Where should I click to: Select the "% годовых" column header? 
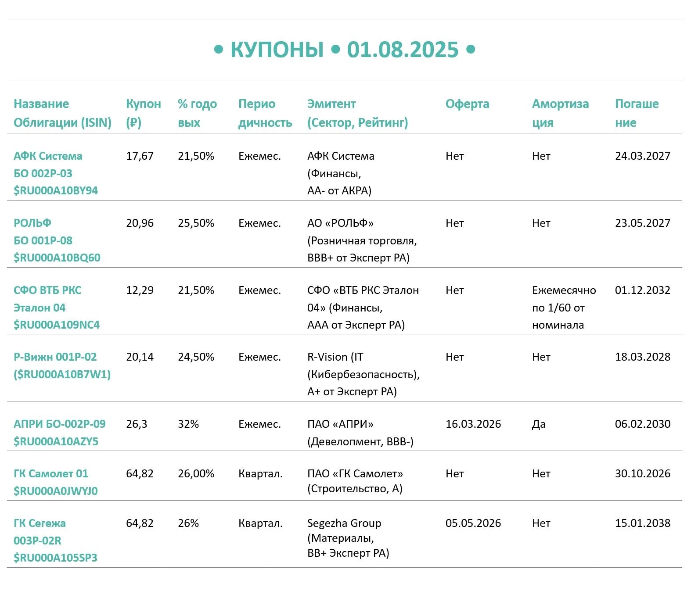(x=197, y=113)
